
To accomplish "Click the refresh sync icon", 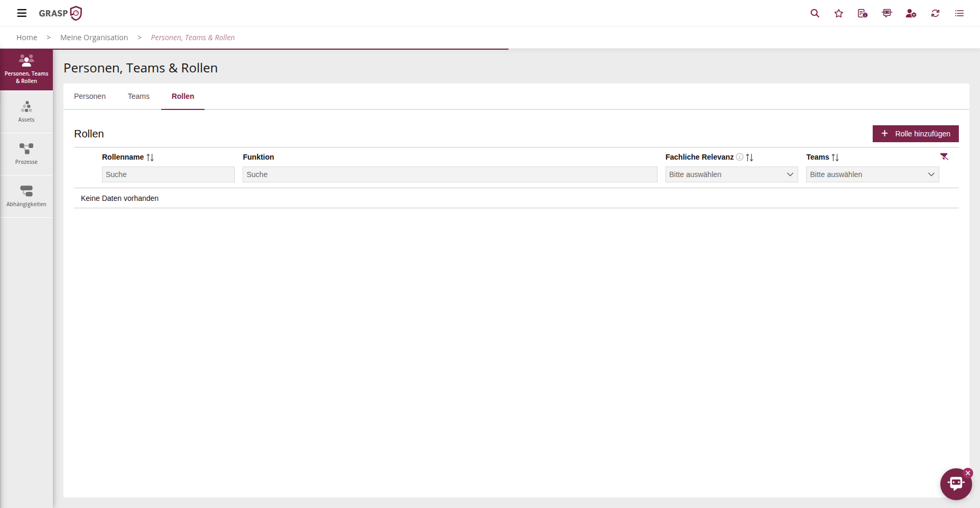I will [935, 13].
